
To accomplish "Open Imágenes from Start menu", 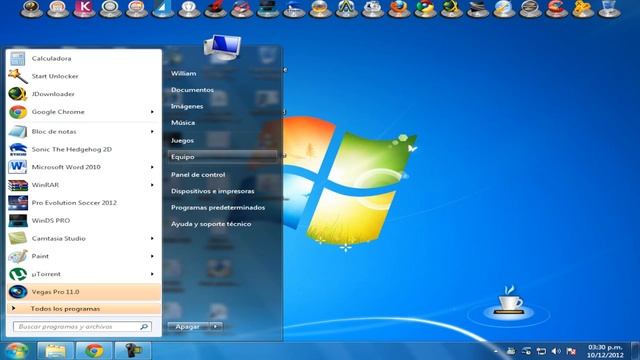I will (187, 106).
